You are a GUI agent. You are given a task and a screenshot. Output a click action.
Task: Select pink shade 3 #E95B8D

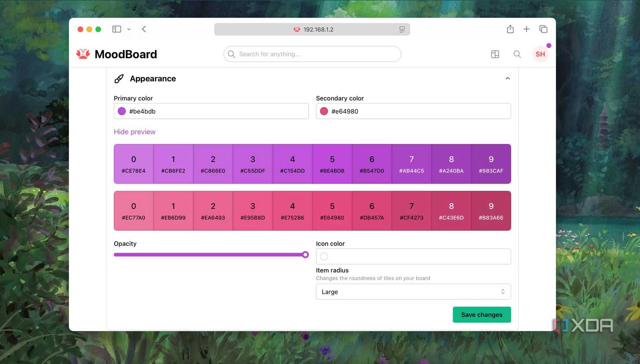pos(253,211)
